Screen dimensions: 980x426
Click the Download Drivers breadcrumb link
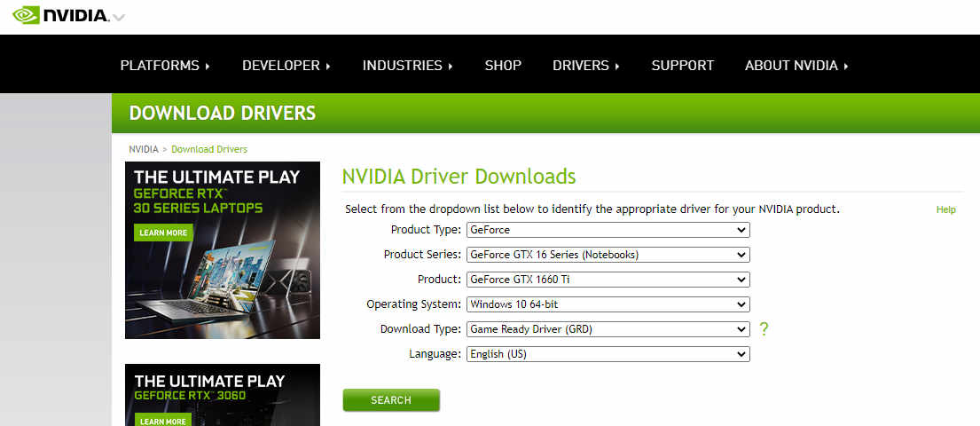[209, 149]
